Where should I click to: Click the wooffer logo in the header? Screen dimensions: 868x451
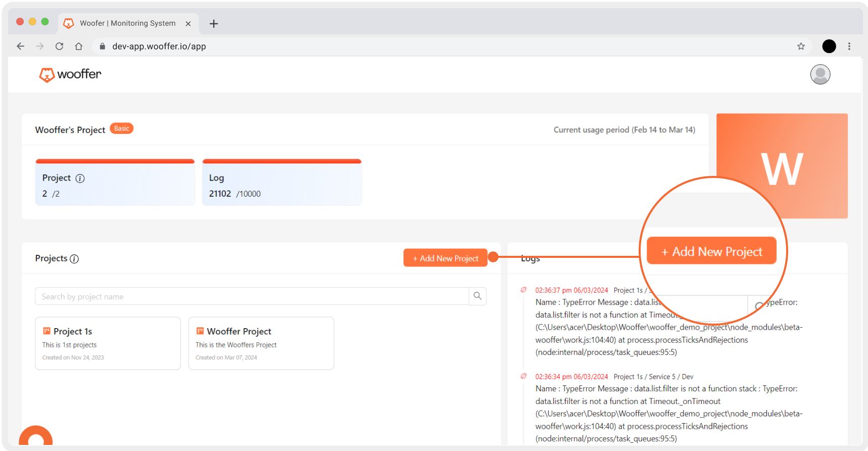(70, 74)
